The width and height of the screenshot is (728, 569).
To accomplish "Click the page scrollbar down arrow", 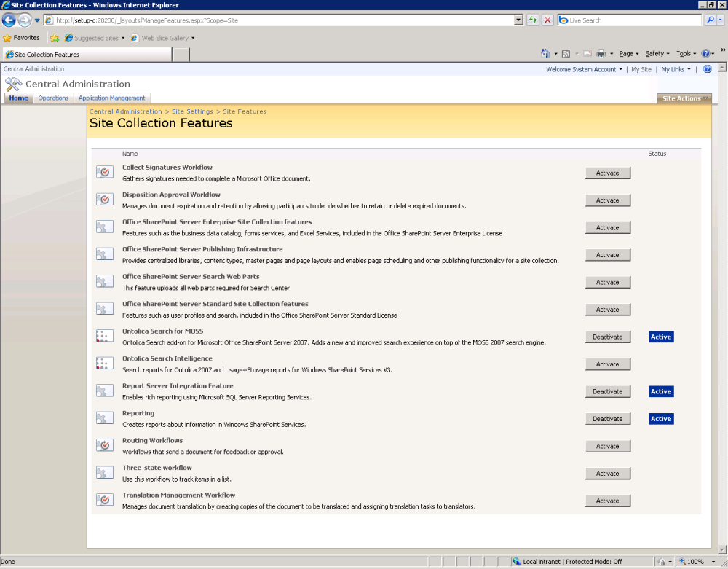I will pos(722,549).
